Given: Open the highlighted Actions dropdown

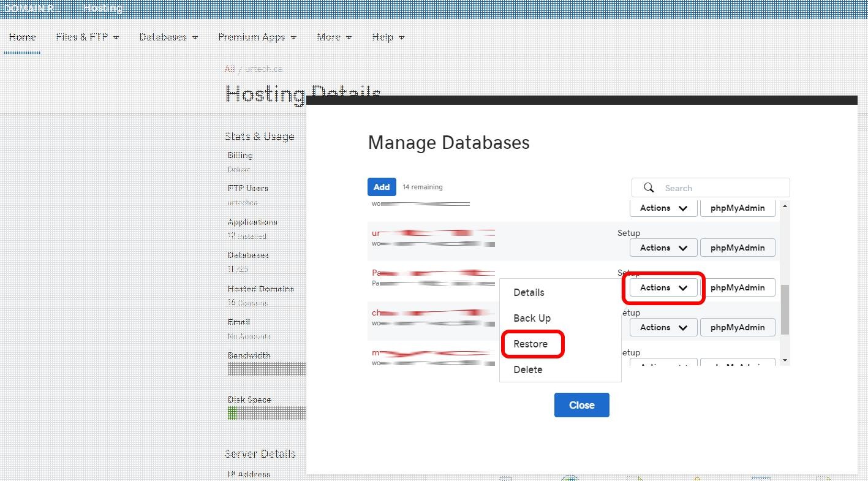Looking at the screenshot, I should pos(663,287).
